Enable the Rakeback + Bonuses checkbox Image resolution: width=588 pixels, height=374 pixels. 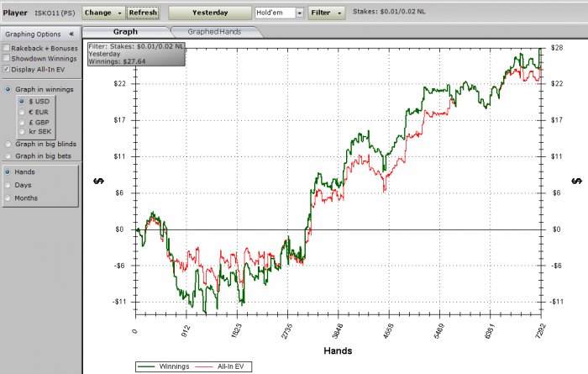[x=6, y=48]
